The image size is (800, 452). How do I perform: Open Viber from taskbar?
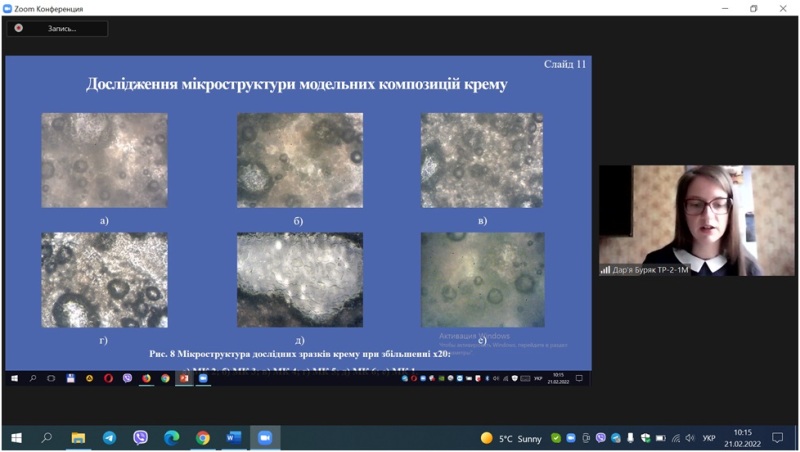pyautogui.click(x=140, y=438)
